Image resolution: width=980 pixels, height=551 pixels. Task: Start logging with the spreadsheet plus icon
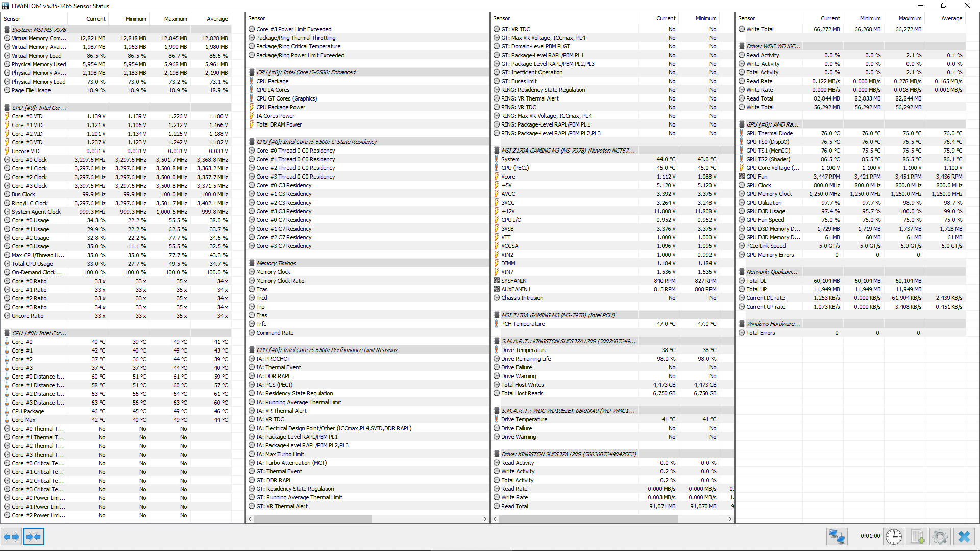tap(917, 537)
